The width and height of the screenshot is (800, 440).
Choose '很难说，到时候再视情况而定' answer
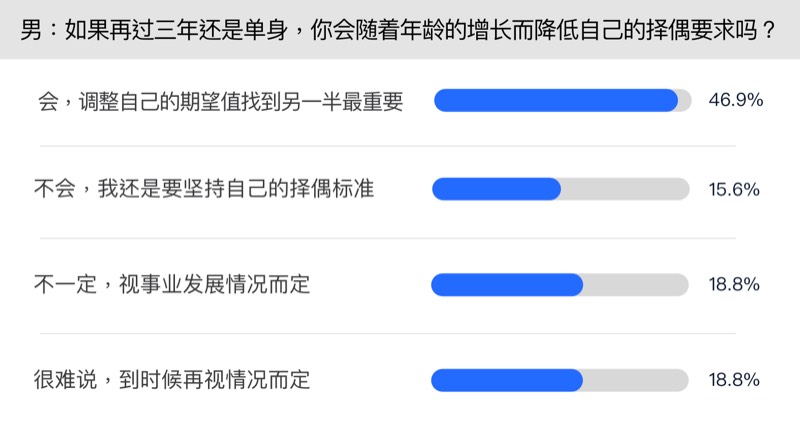coord(173,380)
